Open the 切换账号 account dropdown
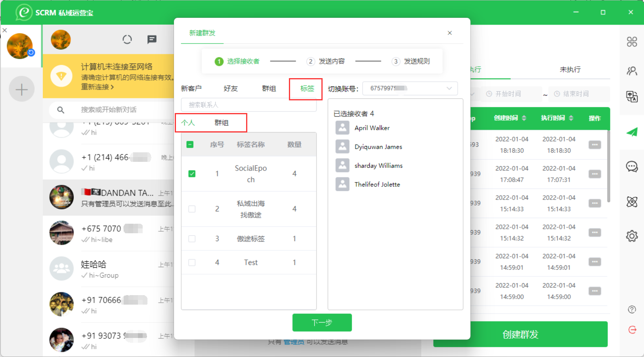Image resolution: width=644 pixels, height=357 pixels. tap(410, 88)
